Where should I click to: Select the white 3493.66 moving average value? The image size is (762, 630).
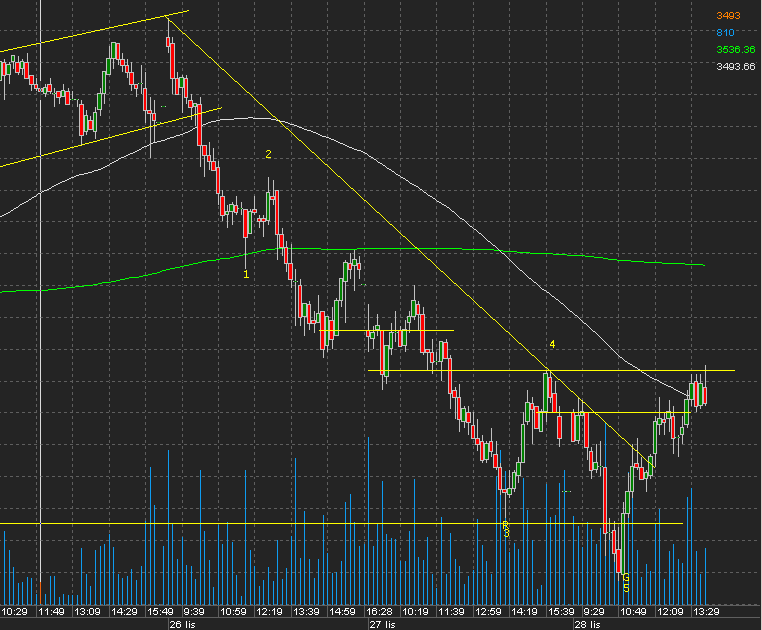[734, 66]
